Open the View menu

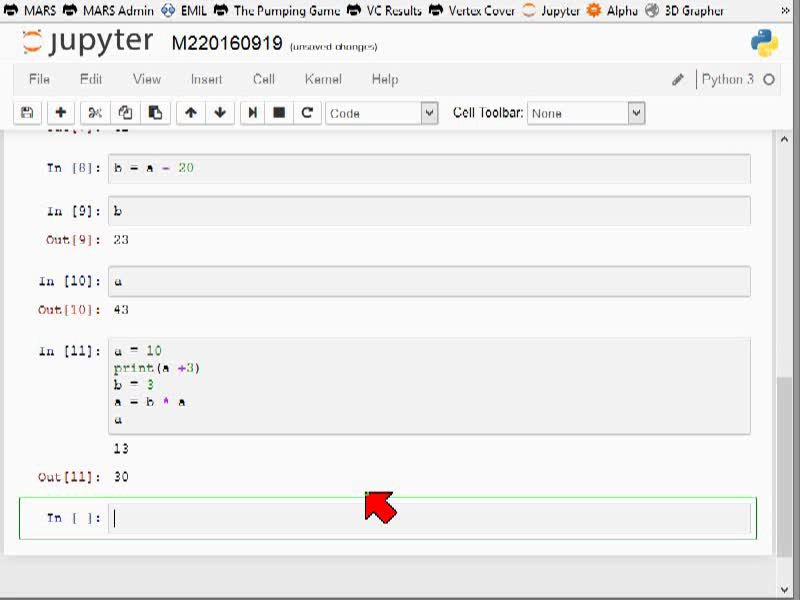click(147, 80)
